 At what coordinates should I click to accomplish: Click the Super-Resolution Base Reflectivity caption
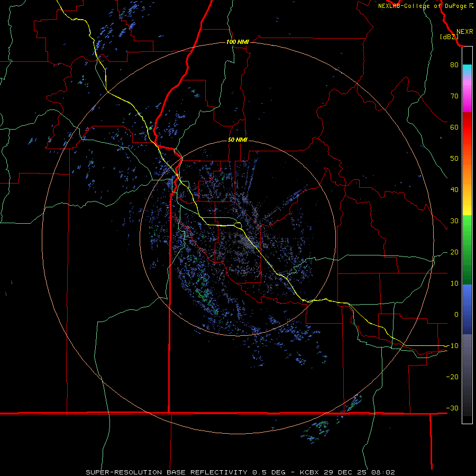(x=167, y=472)
